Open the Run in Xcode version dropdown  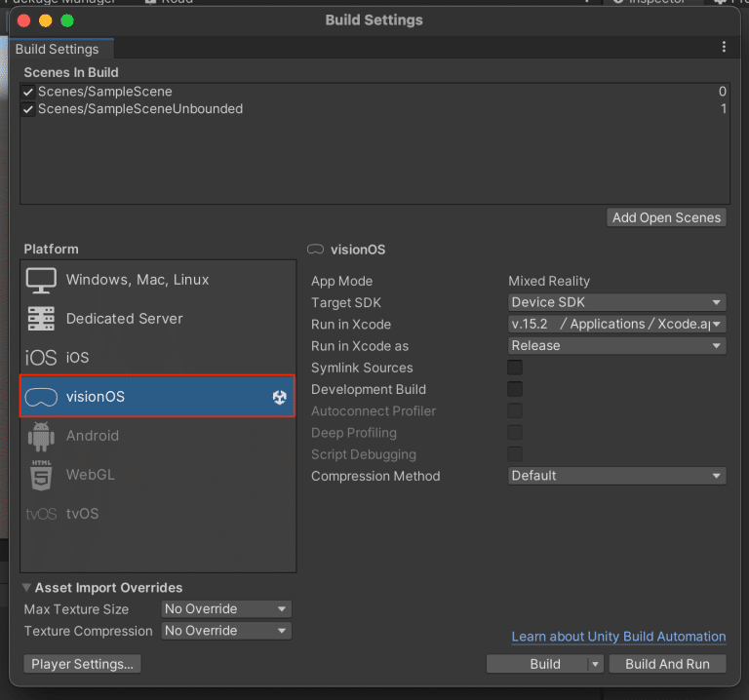pos(616,324)
